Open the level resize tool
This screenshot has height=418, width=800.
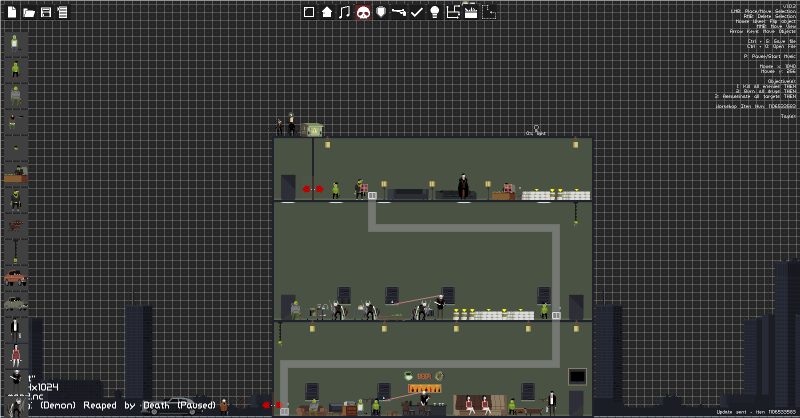453,12
